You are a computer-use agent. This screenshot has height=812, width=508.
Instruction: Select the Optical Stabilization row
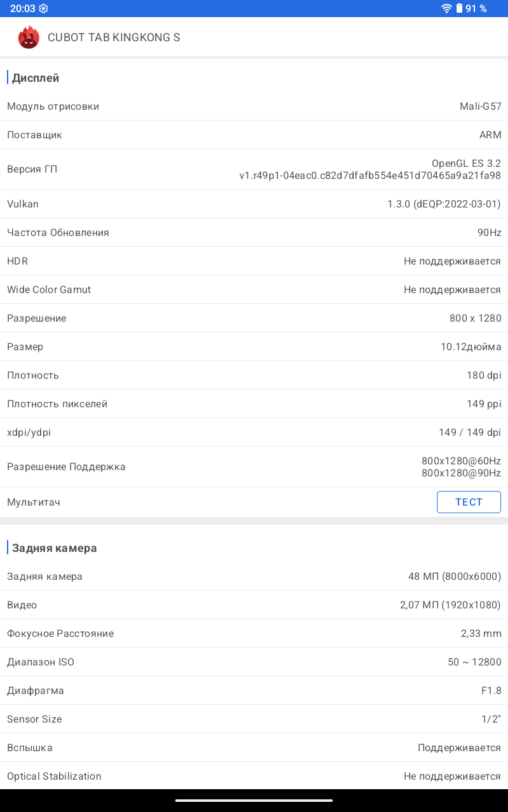click(254, 776)
